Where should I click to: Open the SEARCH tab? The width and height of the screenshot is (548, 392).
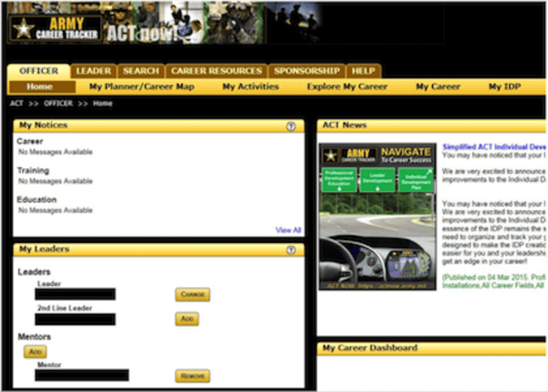(142, 71)
